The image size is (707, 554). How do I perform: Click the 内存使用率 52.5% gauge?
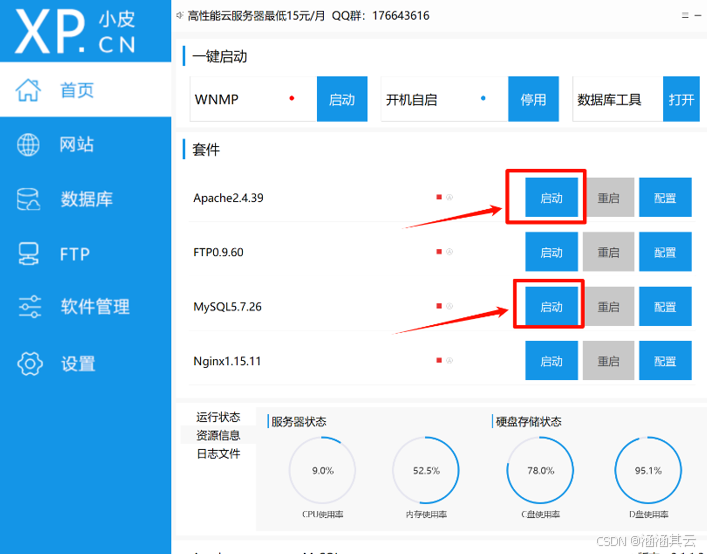(426, 470)
